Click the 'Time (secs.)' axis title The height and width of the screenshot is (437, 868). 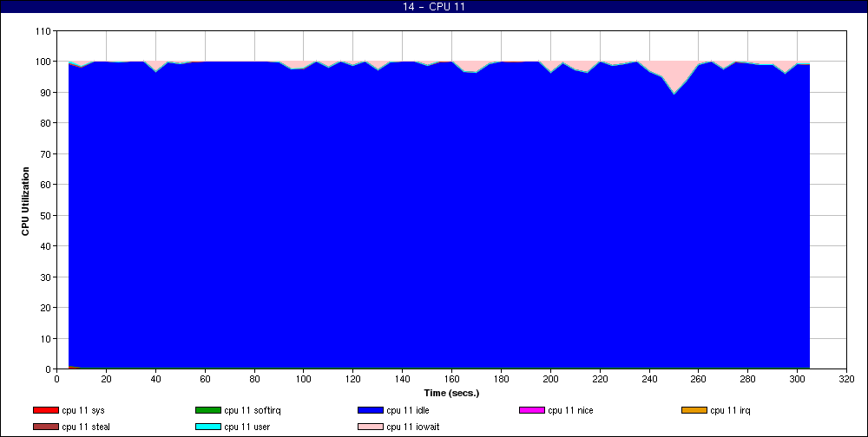coord(451,394)
